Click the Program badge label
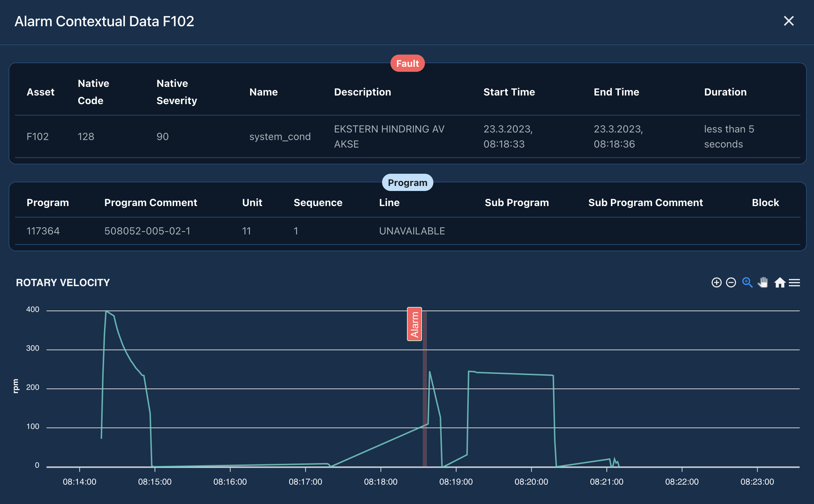Viewport: 814px width, 504px height. pyautogui.click(x=407, y=182)
